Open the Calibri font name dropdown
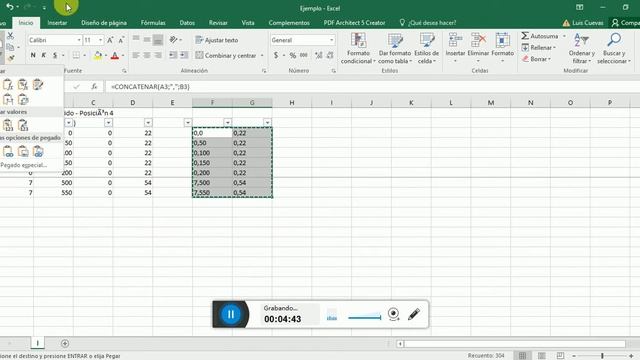 pos(79,40)
